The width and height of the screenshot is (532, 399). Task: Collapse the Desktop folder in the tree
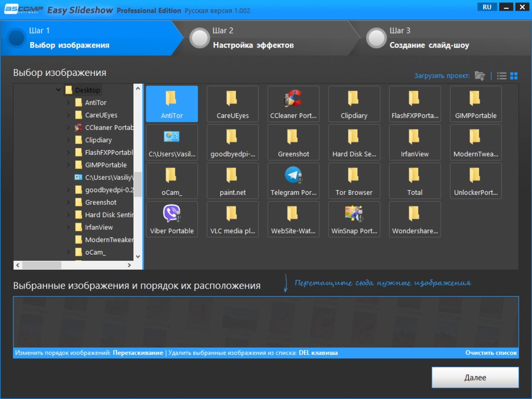point(58,90)
